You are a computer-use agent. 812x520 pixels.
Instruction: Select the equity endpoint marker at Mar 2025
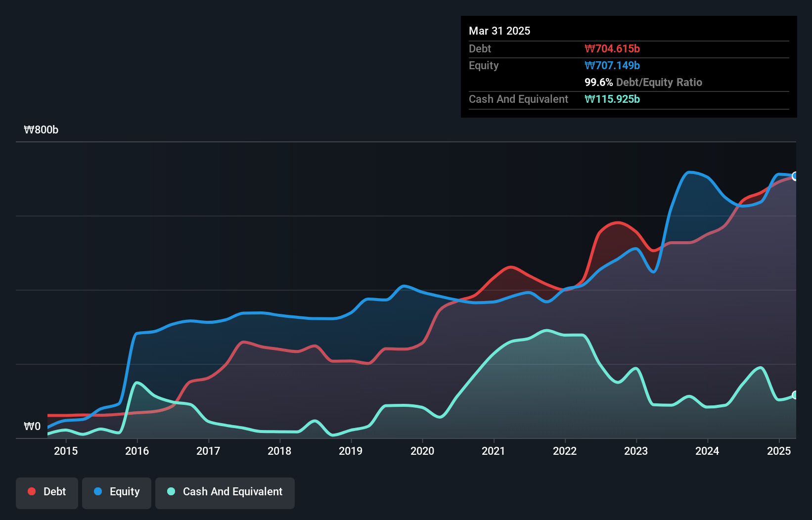pyautogui.click(x=795, y=176)
